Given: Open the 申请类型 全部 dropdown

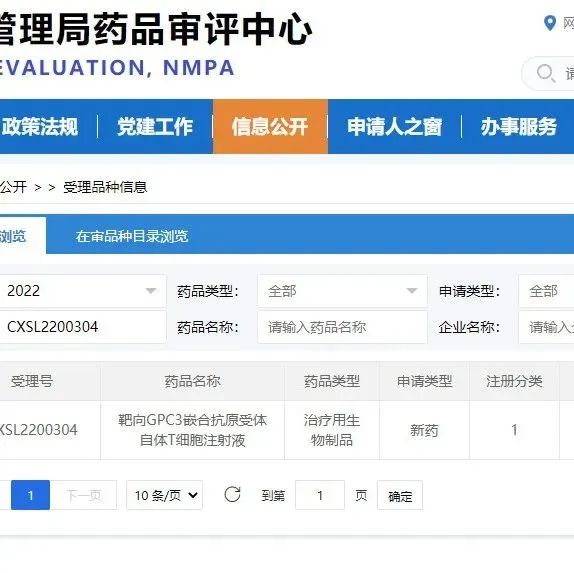Looking at the screenshot, I should tap(546, 291).
